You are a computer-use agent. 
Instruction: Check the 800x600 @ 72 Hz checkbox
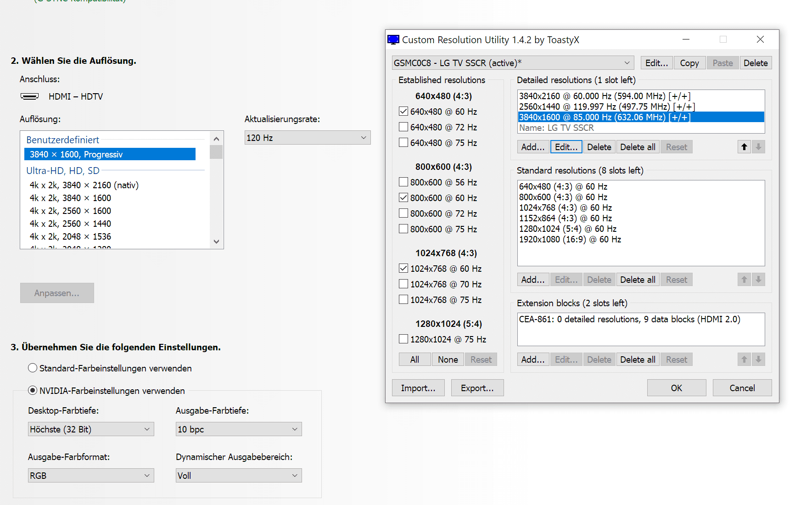click(x=403, y=213)
